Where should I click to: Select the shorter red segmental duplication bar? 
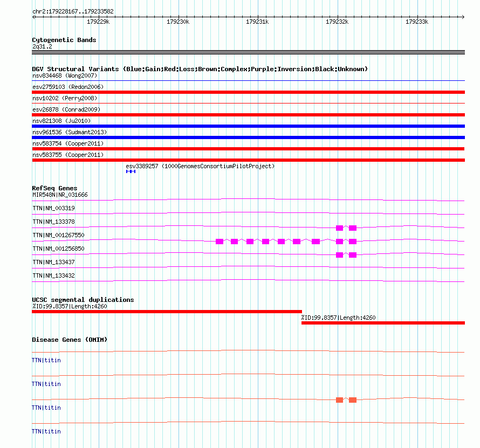tap(383, 323)
